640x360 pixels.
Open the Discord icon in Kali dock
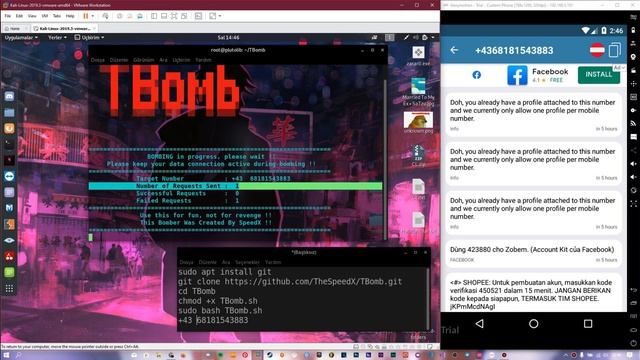coord(9,96)
